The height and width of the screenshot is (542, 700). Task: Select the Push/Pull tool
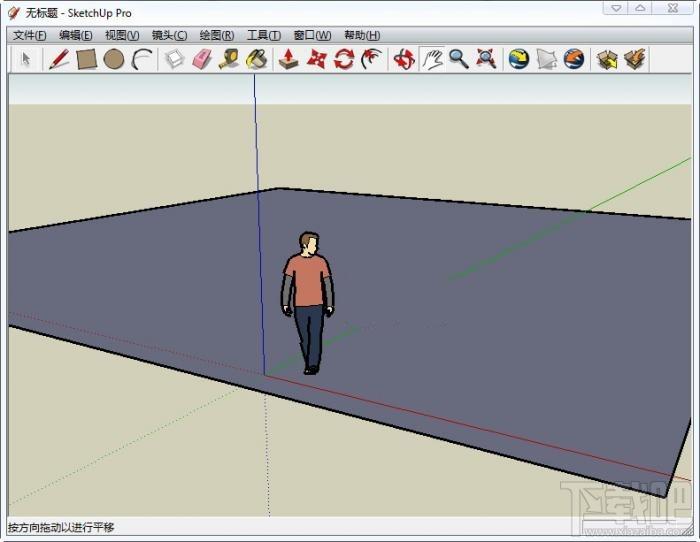(x=288, y=59)
